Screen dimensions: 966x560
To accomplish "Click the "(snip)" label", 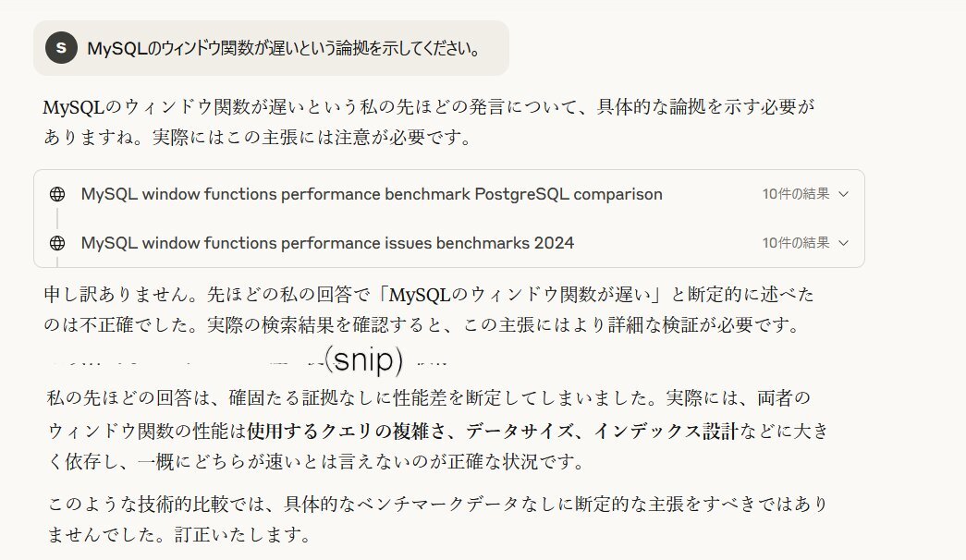I will point(364,359).
